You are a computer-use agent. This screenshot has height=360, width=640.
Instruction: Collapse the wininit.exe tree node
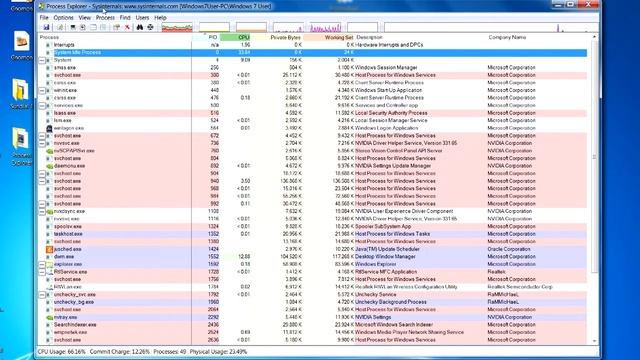42,91
